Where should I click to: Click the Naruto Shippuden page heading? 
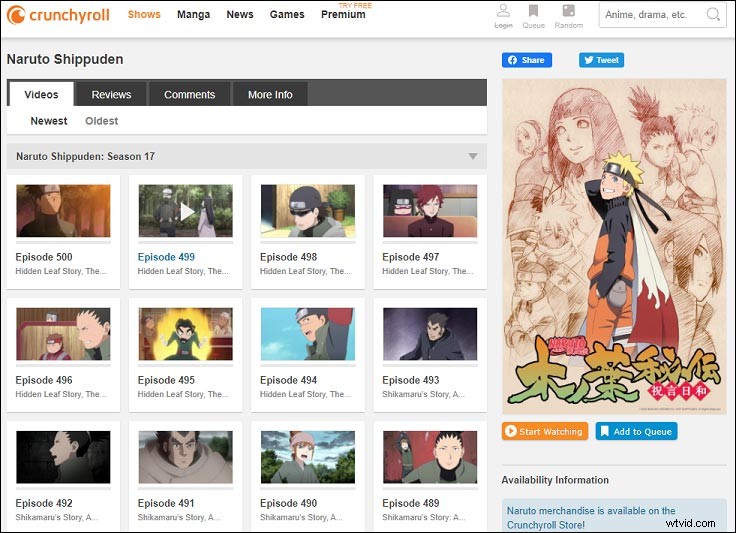point(65,60)
